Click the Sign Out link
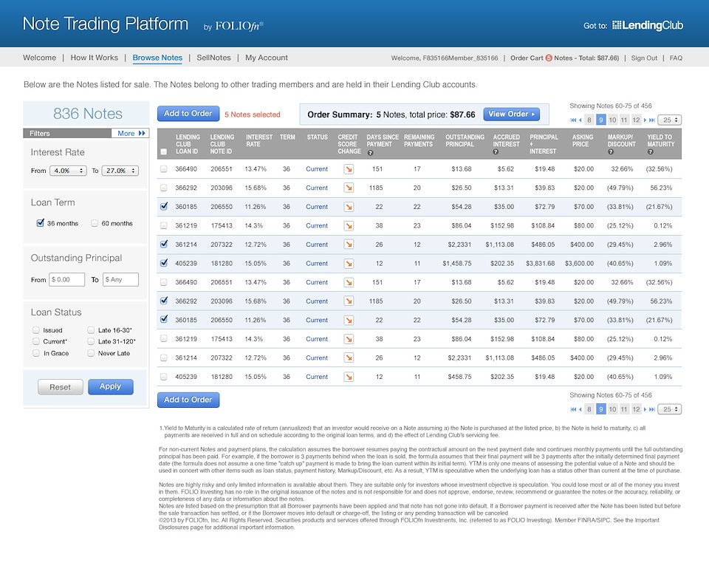The height and width of the screenshot is (588, 709). tap(644, 58)
